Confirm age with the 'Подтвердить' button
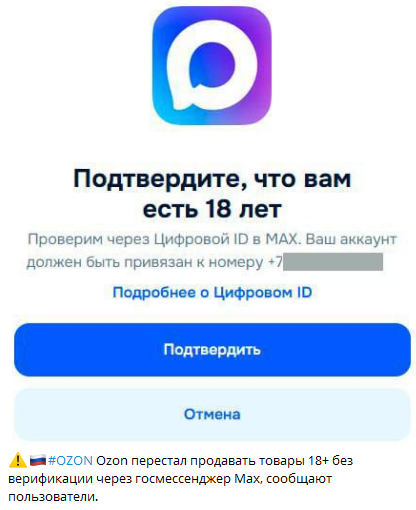 [x=212, y=350]
